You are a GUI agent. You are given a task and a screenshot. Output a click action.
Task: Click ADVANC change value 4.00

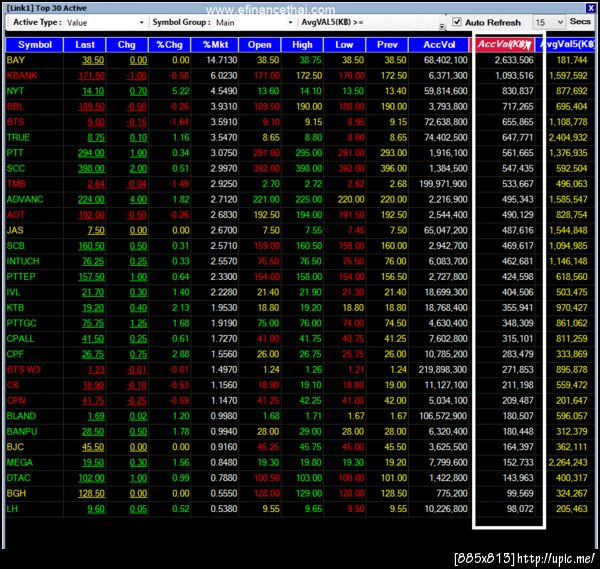[138, 199]
